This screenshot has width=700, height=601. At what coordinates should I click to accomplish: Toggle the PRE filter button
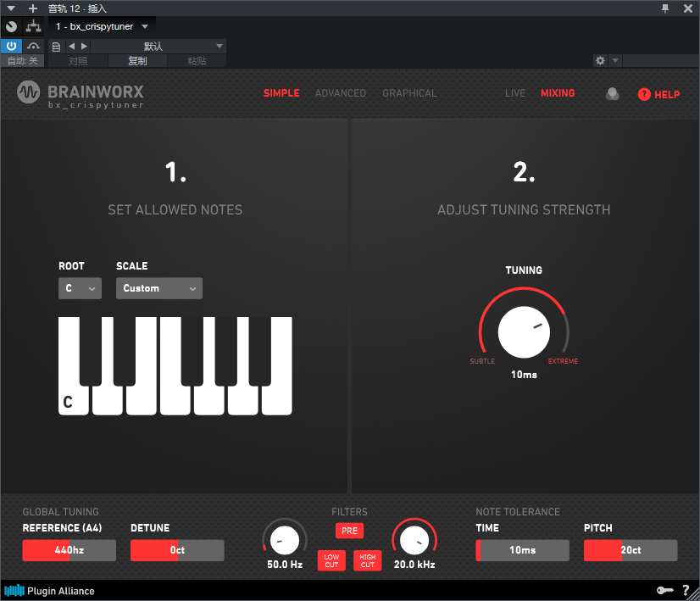tap(349, 531)
